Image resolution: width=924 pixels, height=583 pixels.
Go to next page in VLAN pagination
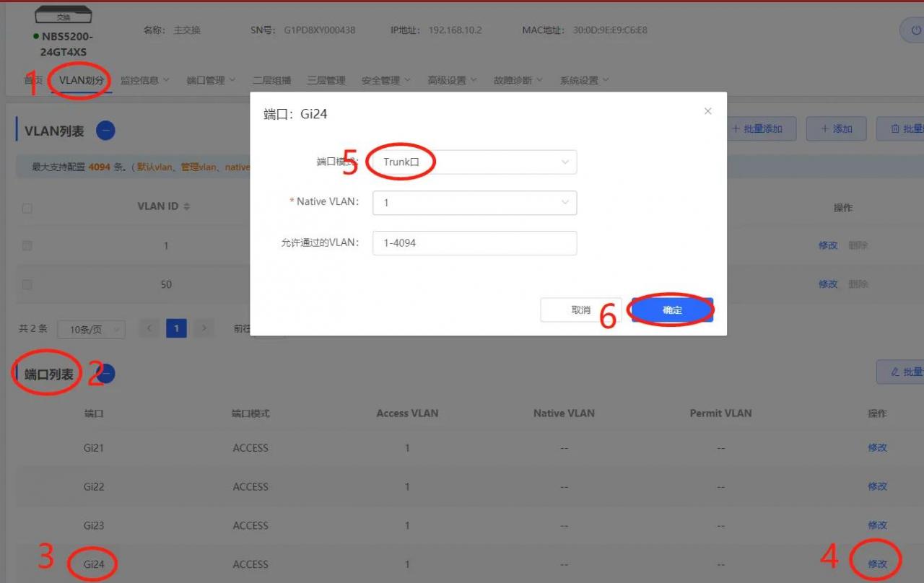(x=204, y=329)
